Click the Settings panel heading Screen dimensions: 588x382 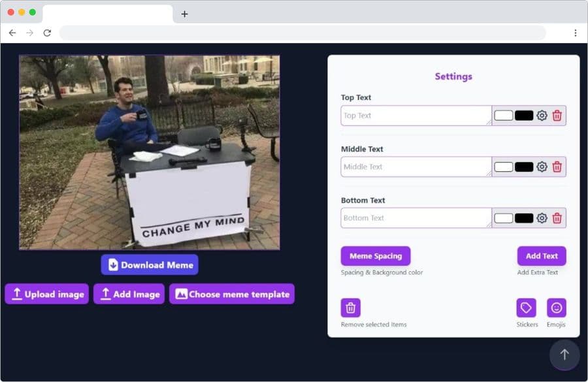tap(453, 76)
